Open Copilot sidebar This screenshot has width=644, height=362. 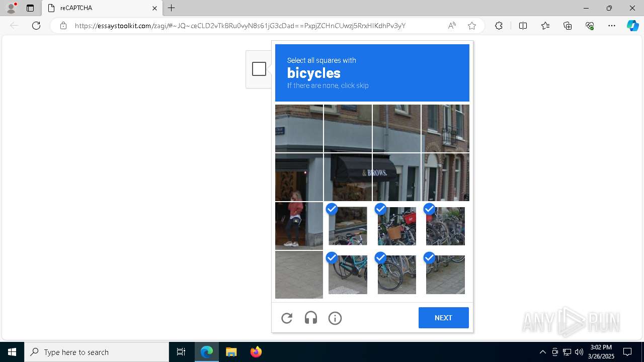tap(632, 26)
